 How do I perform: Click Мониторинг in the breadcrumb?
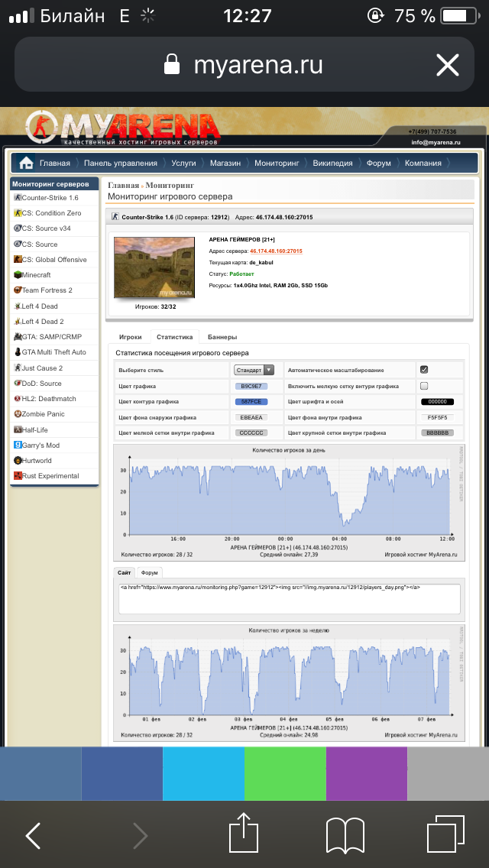[x=170, y=186]
